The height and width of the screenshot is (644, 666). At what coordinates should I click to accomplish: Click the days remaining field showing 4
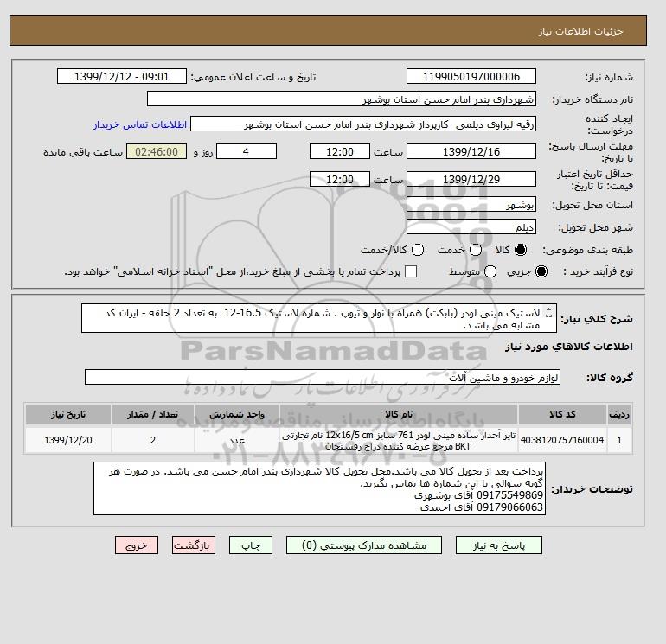(x=247, y=151)
